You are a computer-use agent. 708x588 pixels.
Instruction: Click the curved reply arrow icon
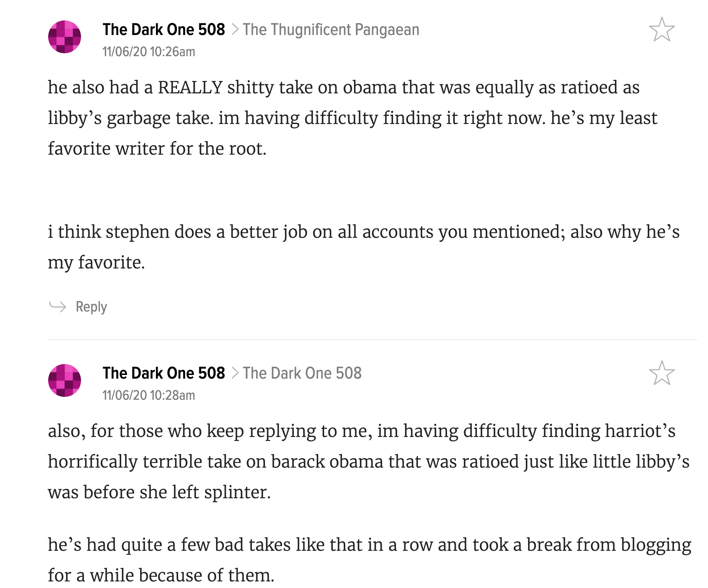(x=57, y=306)
